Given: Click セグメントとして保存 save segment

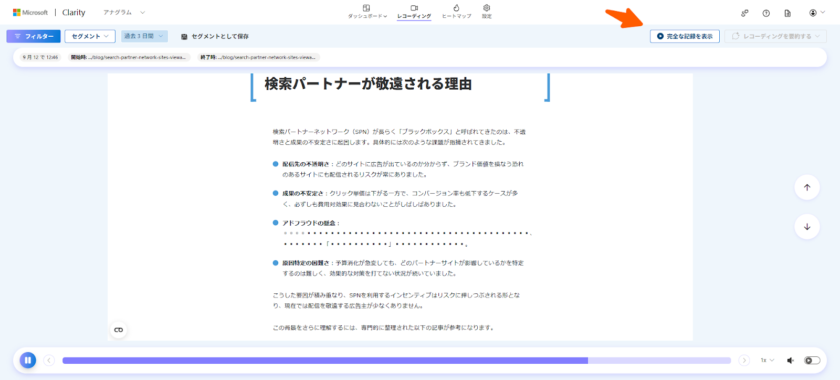Looking at the screenshot, I should pos(215,36).
